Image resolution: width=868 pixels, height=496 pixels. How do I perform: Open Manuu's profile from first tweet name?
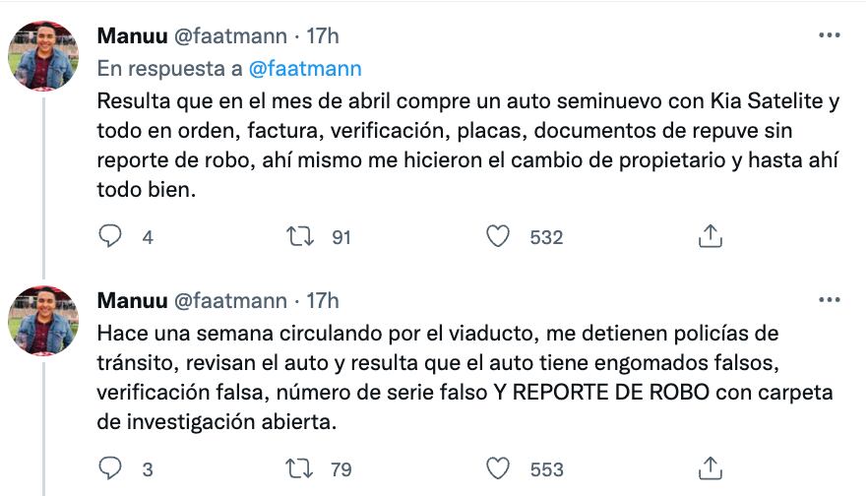[131, 36]
